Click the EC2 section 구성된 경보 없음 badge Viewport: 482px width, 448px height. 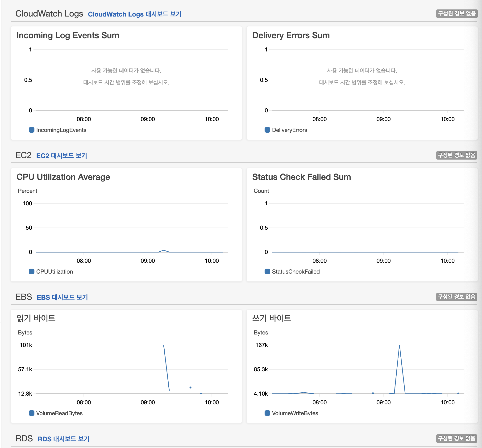[457, 155]
